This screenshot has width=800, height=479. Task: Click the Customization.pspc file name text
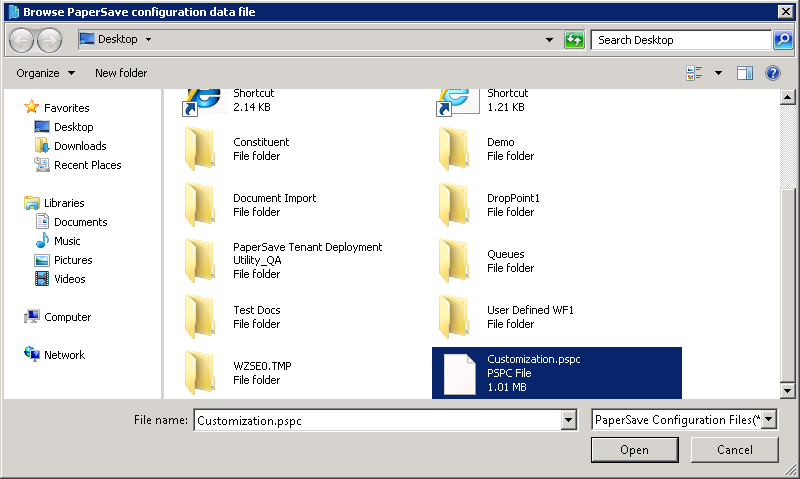tap(534, 359)
